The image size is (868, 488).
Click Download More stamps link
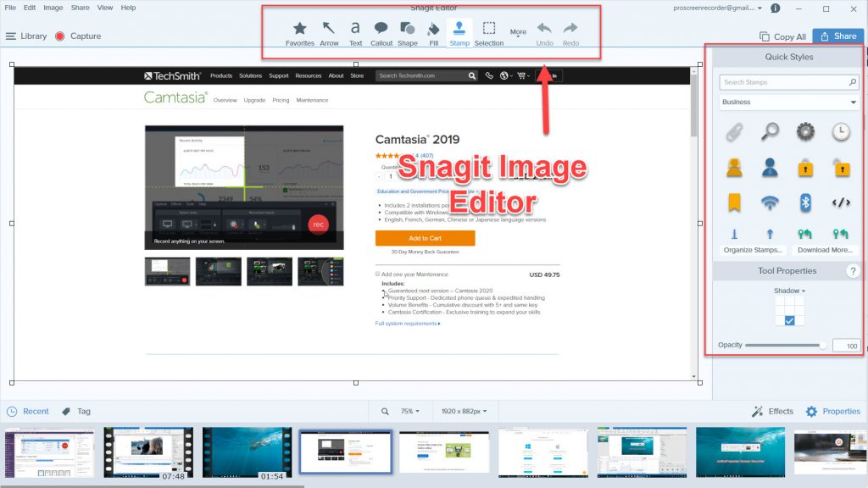(x=825, y=250)
